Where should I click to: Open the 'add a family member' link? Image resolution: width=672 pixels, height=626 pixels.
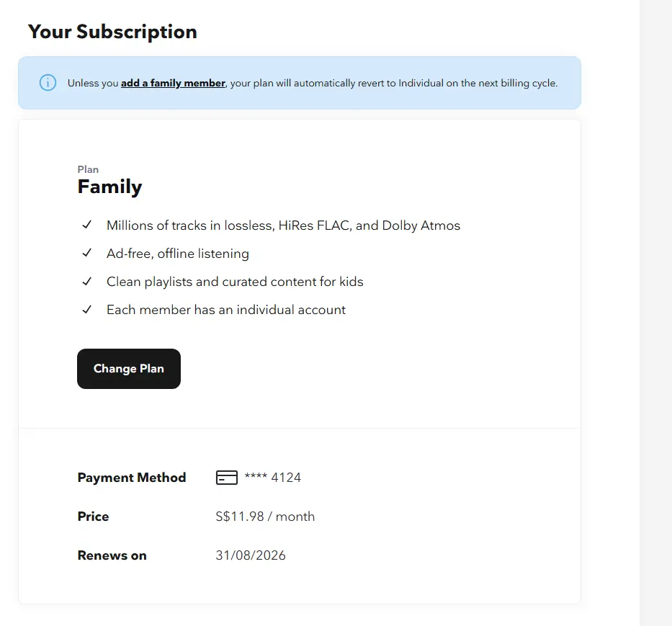(x=173, y=83)
